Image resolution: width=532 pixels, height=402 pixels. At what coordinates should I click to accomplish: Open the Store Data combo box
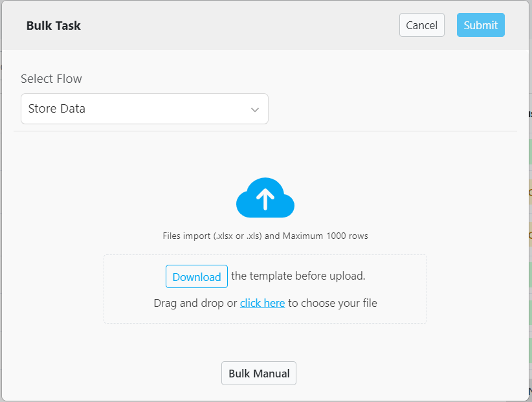[144, 109]
